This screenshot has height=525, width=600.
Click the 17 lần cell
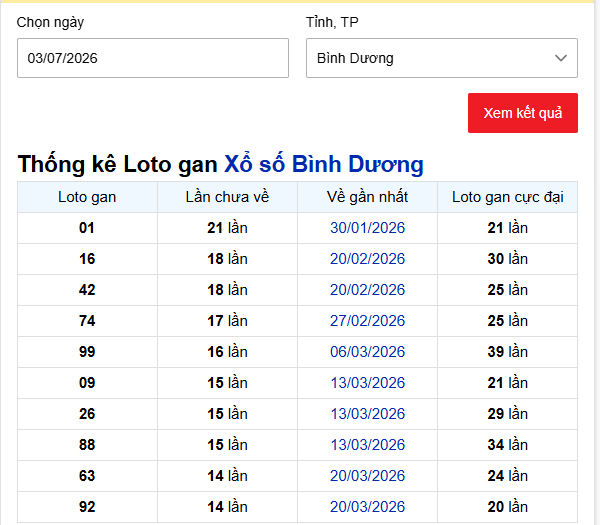pos(227,321)
